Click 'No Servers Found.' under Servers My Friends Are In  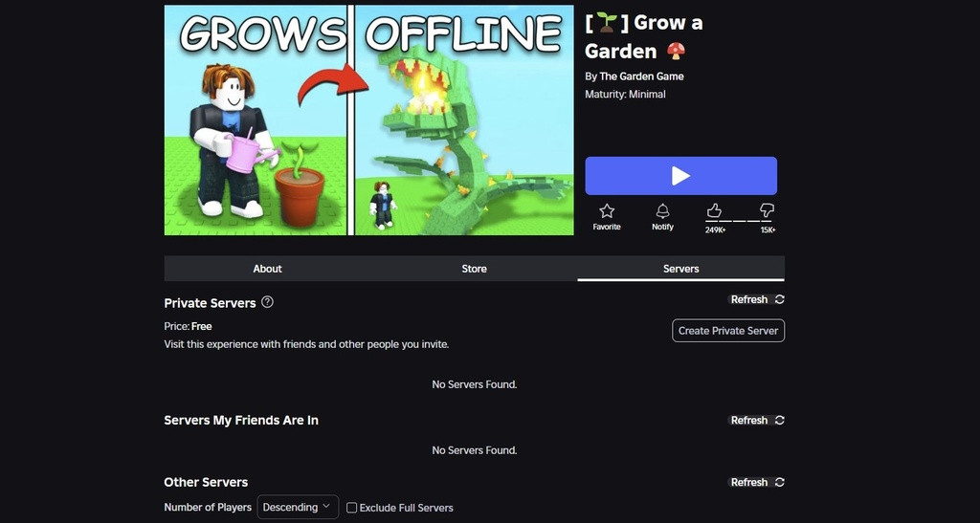[475, 450]
